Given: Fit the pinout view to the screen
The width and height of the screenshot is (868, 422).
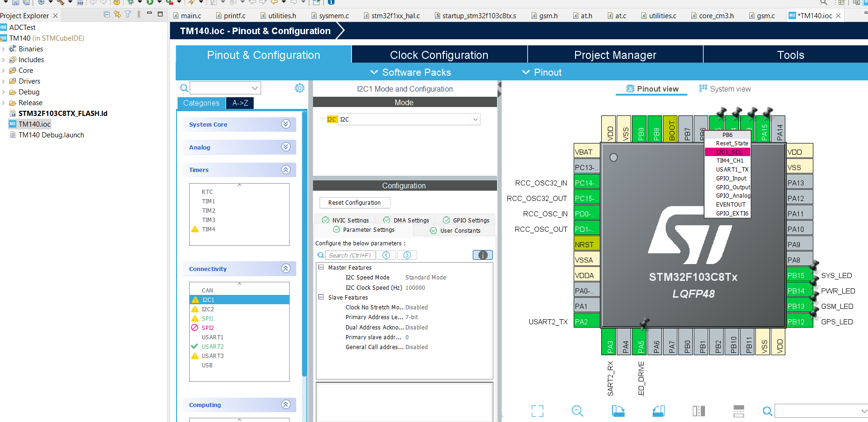Looking at the screenshot, I should pos(537,411).
